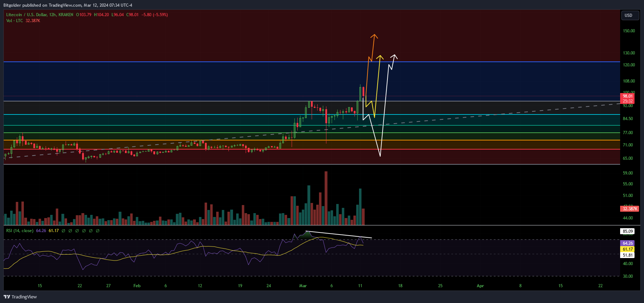The height and width of the screenshot is (303, 644).
Task: Click the 71.00 price axis label
Action: tap(628, 145)
